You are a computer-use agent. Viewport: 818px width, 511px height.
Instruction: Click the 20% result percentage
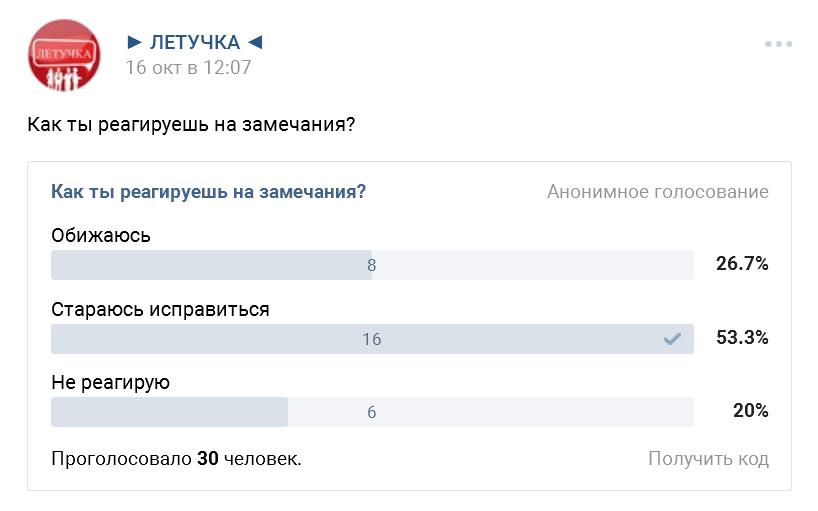[x=750, y=411]
